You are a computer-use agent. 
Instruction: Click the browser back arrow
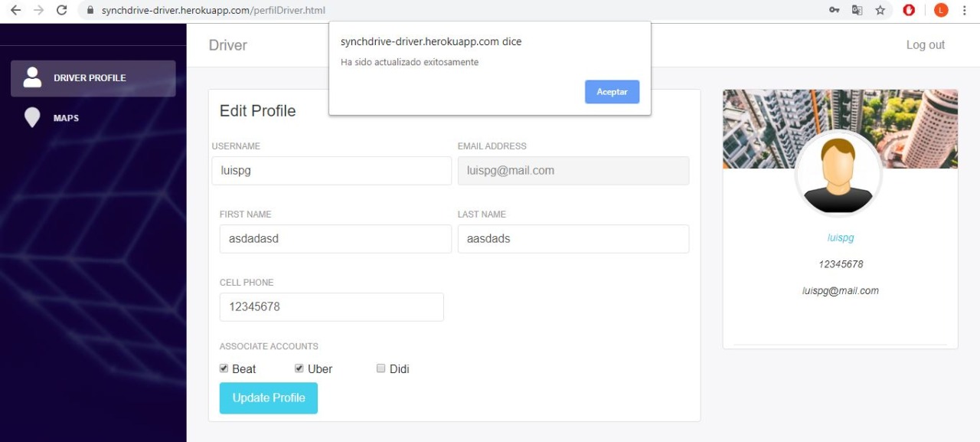tap(15, 11)
